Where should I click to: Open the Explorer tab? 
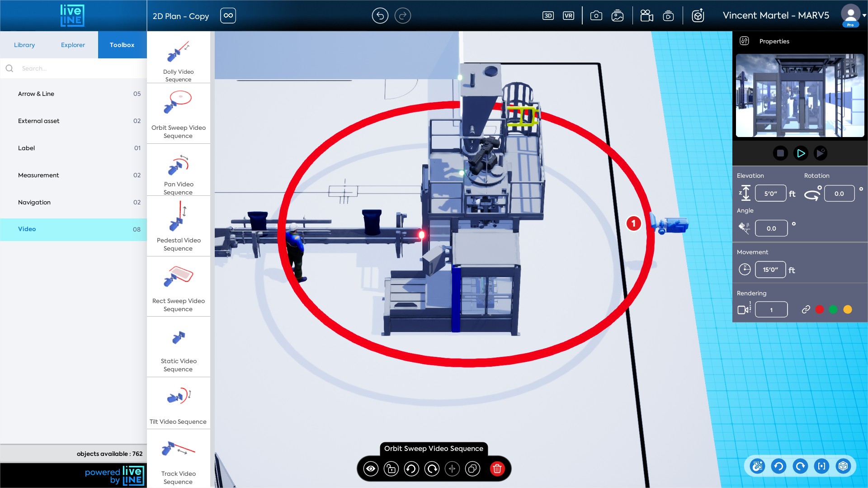click(x=73, y=45)
